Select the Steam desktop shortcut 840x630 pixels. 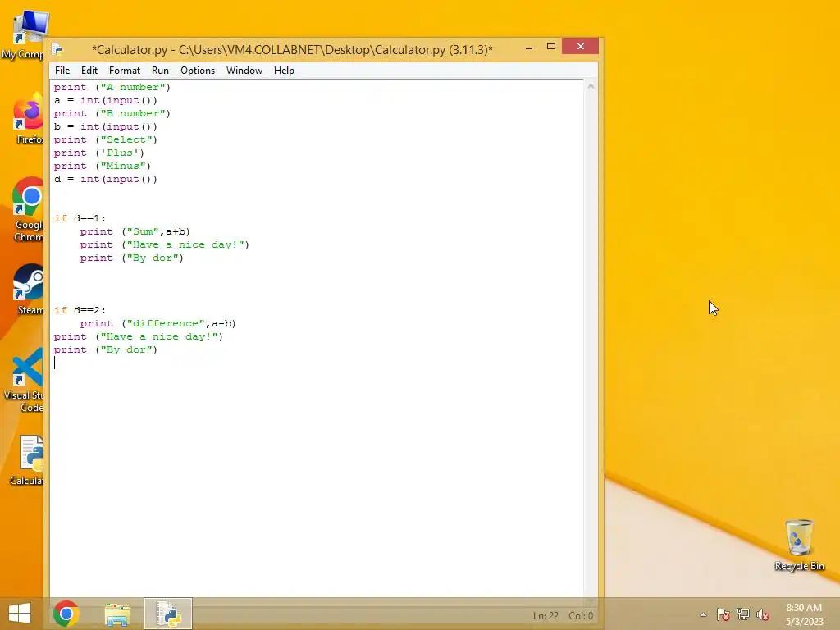click(x=28, y=290)
